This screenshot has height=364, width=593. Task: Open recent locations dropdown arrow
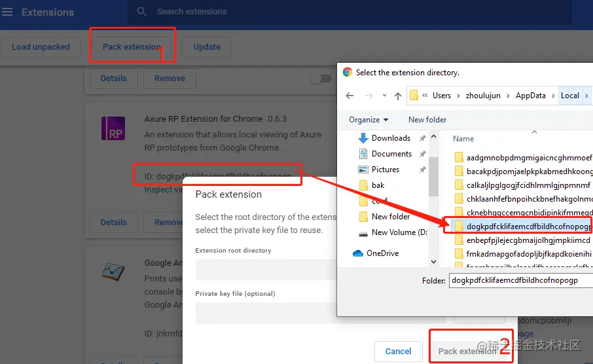pyautogui.click(x=384, y=96)
